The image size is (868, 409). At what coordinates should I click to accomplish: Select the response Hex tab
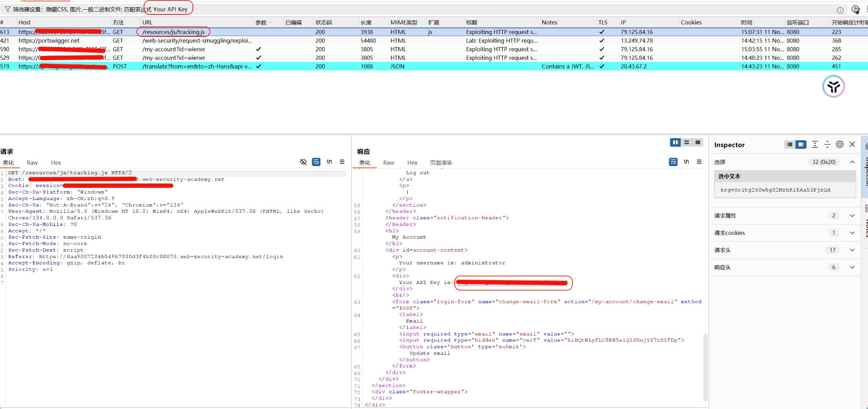(412, 163)
